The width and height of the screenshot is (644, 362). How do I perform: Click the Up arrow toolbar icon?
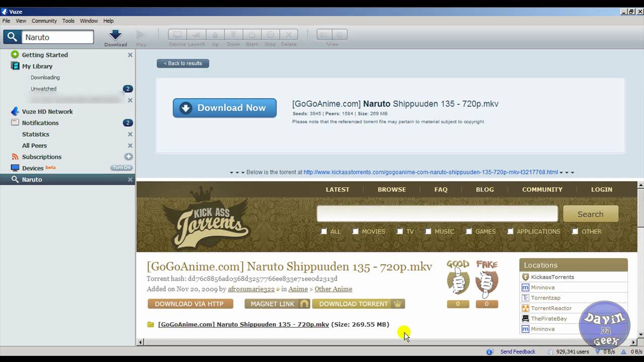click(x=215, y=35)
